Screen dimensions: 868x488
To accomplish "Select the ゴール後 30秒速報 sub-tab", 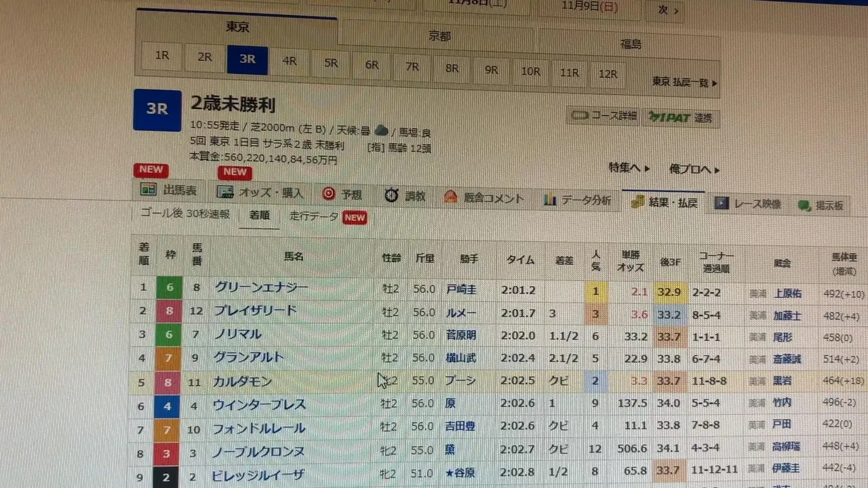I will 184,213.
